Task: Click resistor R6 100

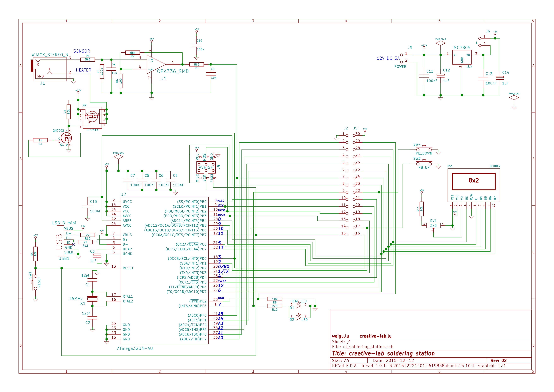Action: click(121, 81)
